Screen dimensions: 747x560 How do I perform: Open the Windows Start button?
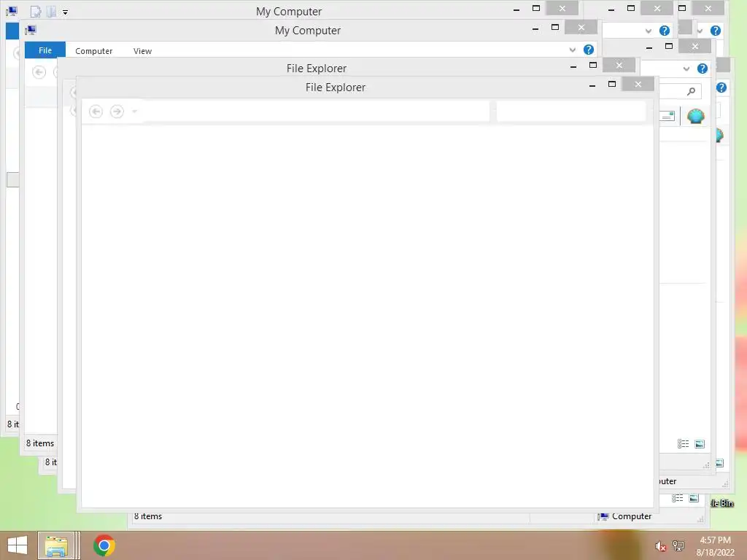tap(18, 545)
